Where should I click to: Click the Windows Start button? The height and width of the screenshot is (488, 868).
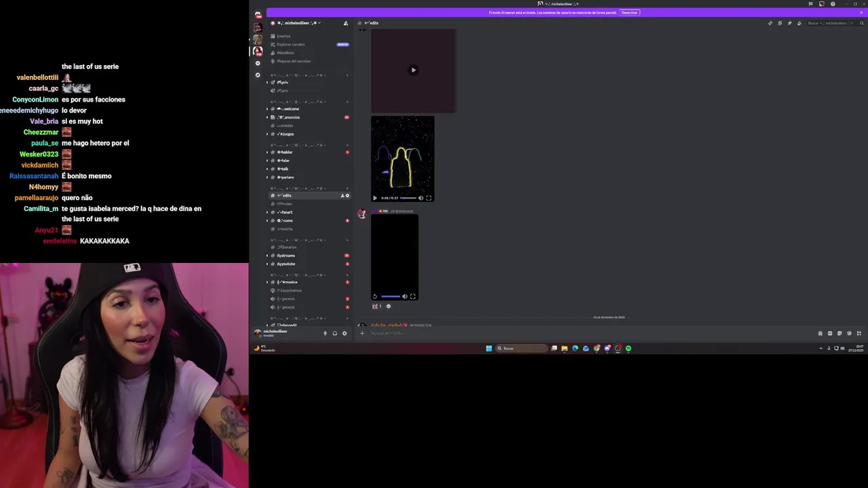tap(489, 348)
